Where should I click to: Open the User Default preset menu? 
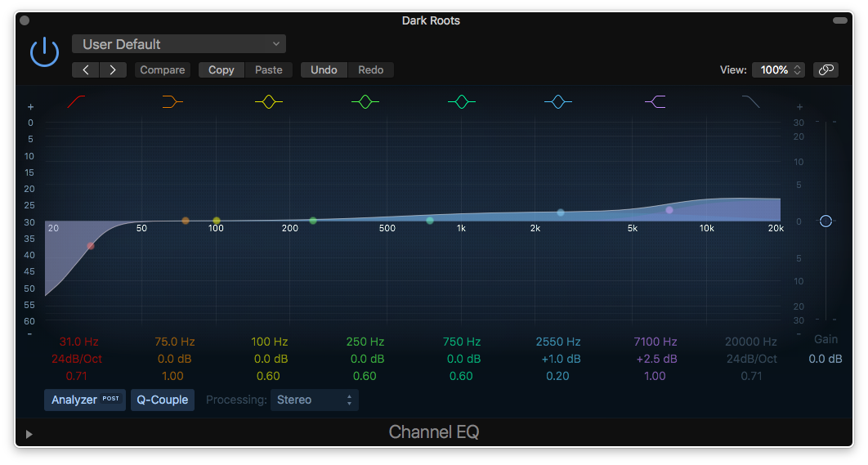coord(179,44)
